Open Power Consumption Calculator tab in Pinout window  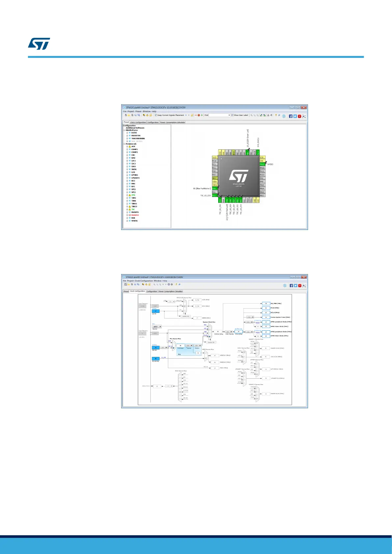pyautogui.click(x=172, y=122)
